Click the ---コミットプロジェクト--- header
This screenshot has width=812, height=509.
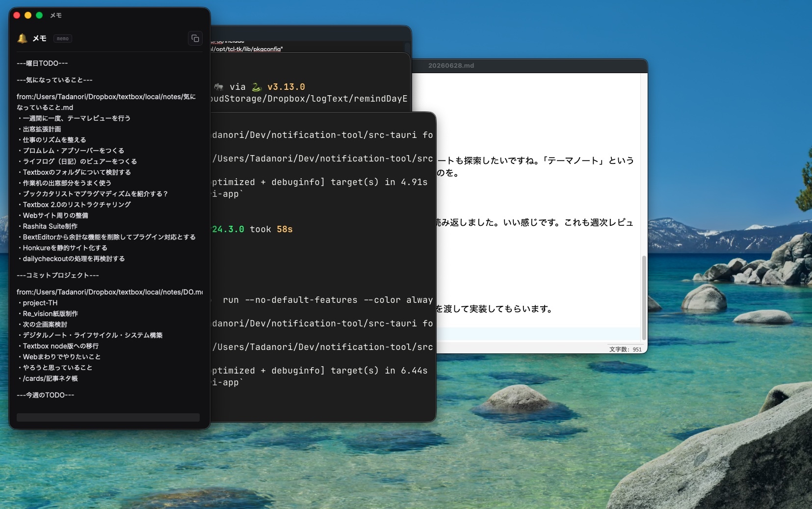(58, 275)
